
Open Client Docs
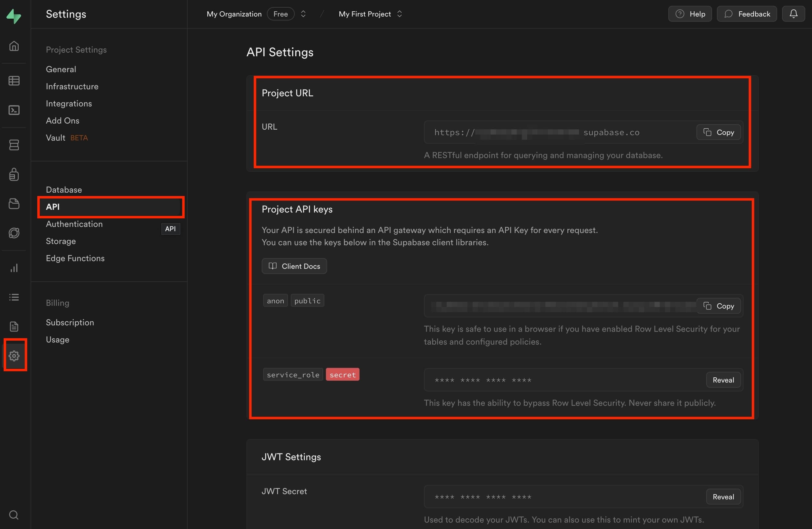[x=294, y=266]
